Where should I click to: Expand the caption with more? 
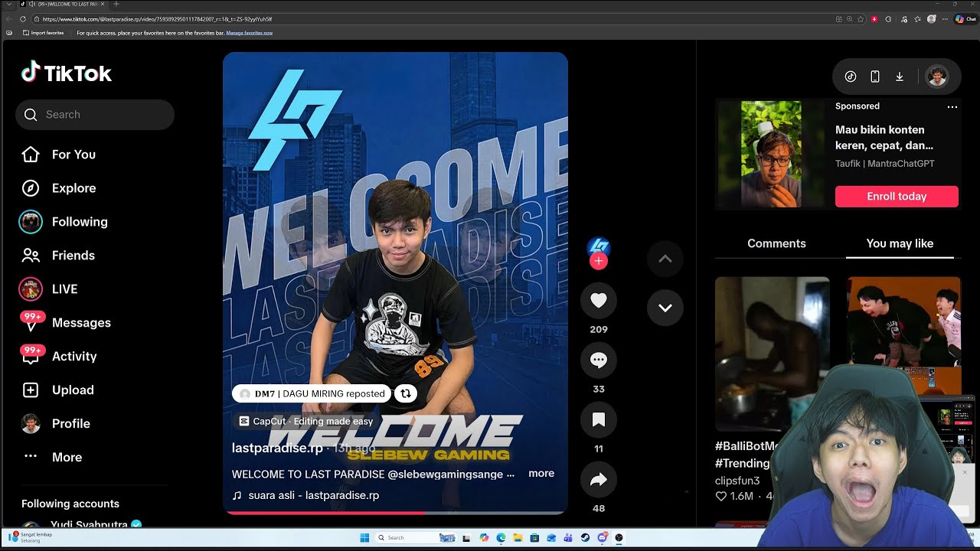click(x=541, y=474)
